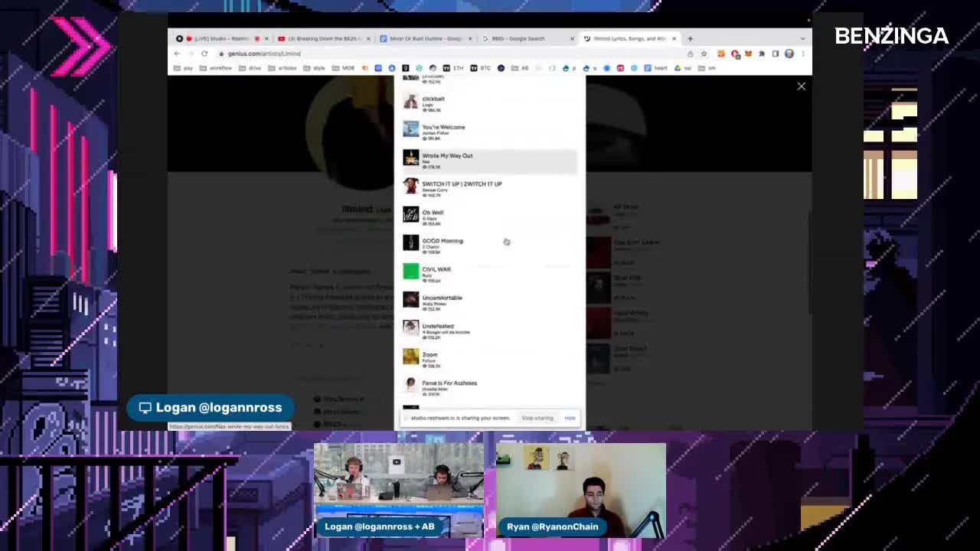Go back with the browser back arrow

pos(177,54)
